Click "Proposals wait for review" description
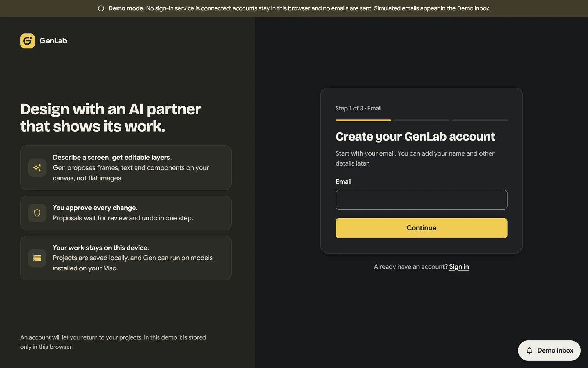 (123, 218)
